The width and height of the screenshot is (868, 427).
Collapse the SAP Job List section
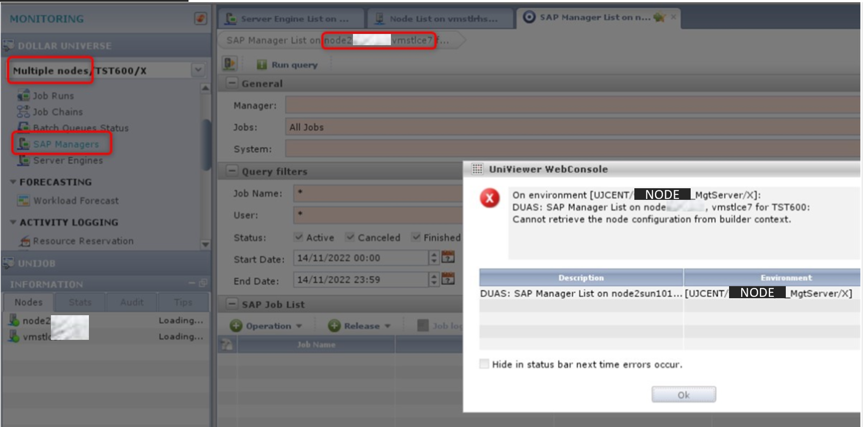coord(231,304)
